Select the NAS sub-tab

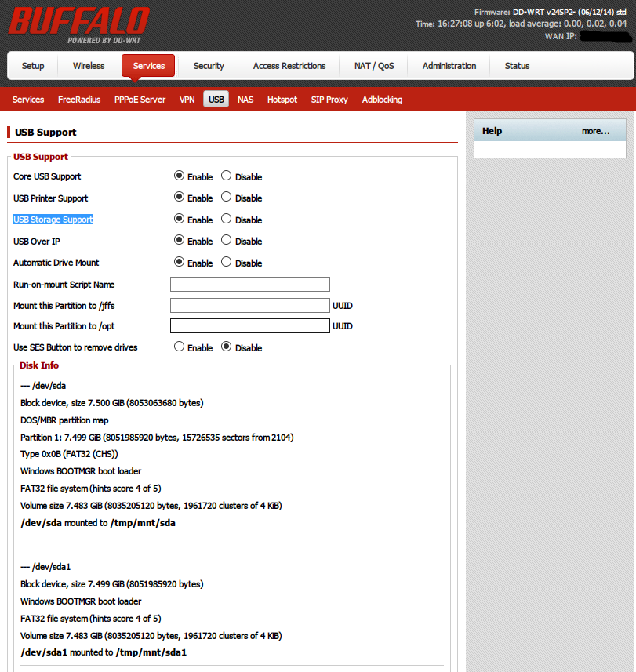click(x=245, y=100)
